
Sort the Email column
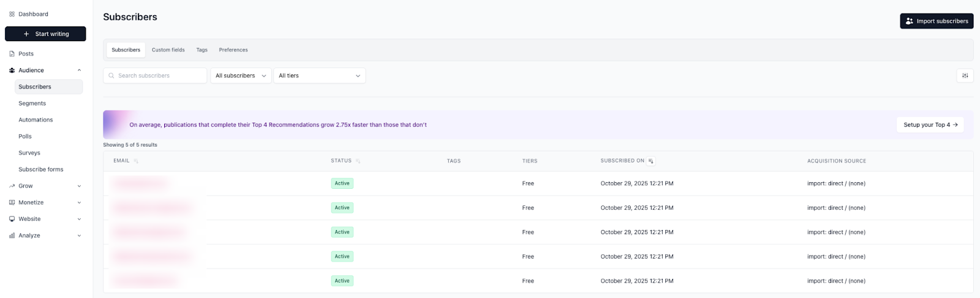(136, 161)
